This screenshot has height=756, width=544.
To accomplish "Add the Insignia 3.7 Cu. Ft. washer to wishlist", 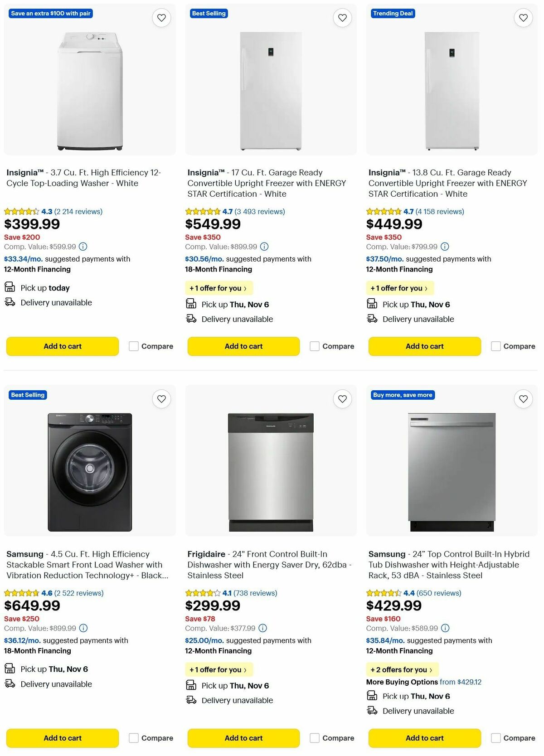I will pos(161,18).
